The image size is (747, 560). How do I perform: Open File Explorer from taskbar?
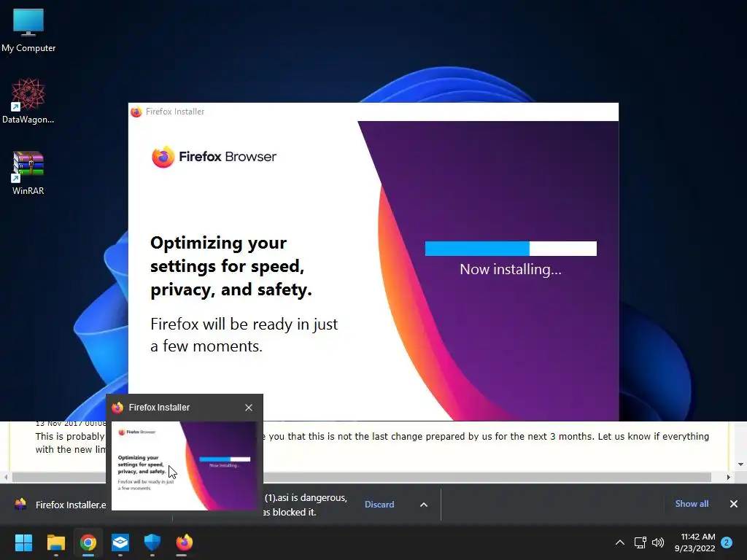(55, 542)
